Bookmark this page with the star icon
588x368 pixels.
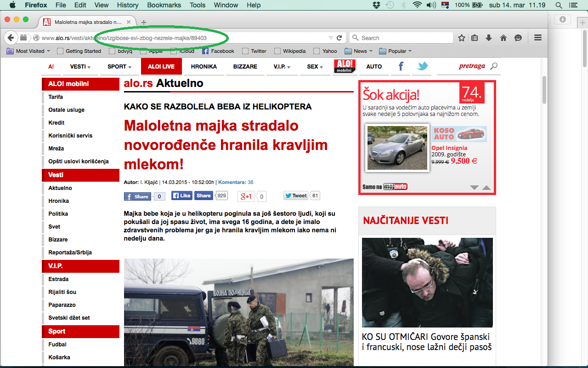point(462,38)
